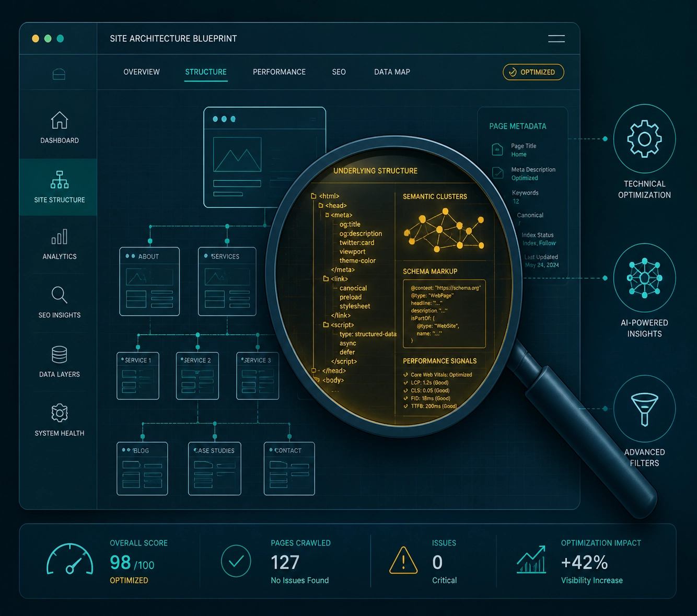
Task: Click the Issues warning triangle icon
Action: coord(403,561)
